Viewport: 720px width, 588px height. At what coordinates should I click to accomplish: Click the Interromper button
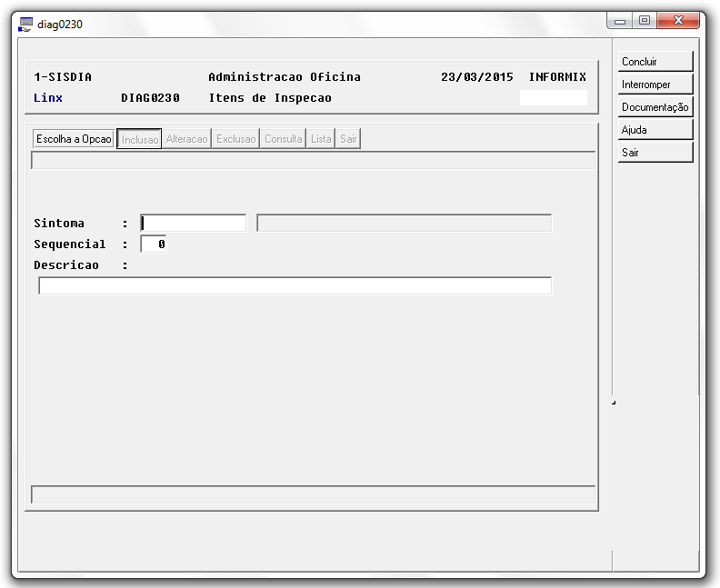click(655, 84)
